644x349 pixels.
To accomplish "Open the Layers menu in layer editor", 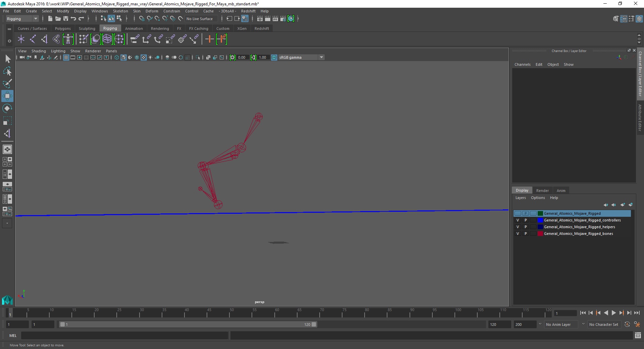I will pos(521,198).
